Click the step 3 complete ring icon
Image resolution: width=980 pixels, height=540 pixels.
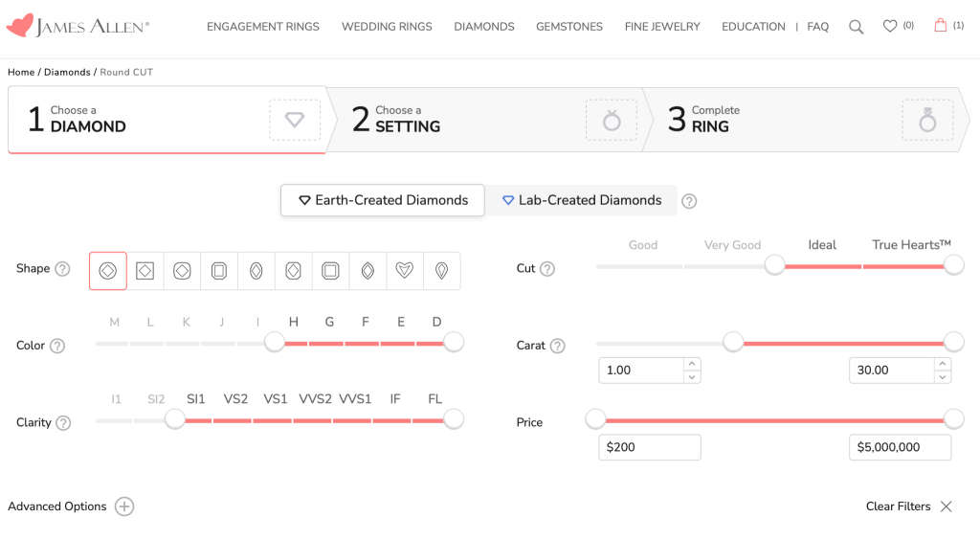click(x=927, y=120)
